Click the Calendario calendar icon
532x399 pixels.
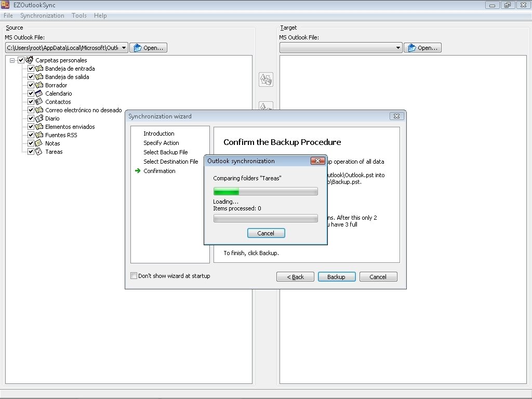39,94
